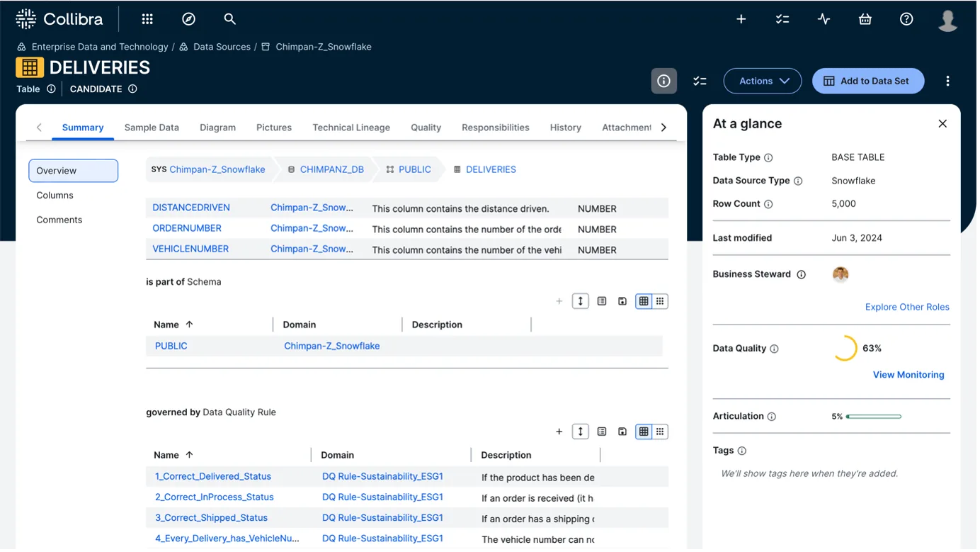The width and height of the screenshot is (980, 552).
Task: Click the orange DELIVERIES table icon
Action: 30,67
